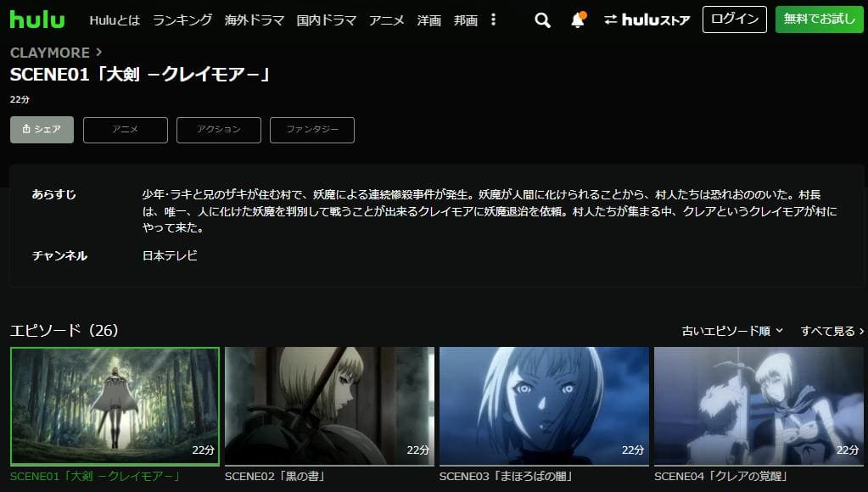
Task: Select the ファンタジー genre tag
Action: (311, 129)
